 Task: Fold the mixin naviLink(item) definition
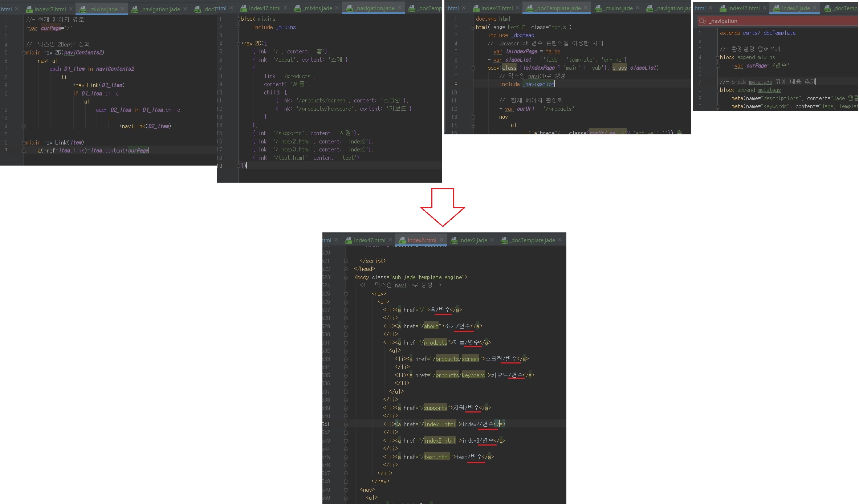pyautogui.click(x=24, y=143)
